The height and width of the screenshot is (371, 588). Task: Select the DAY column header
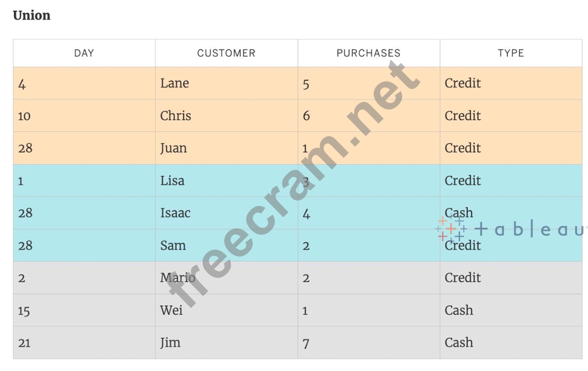(x=84, y=53)
